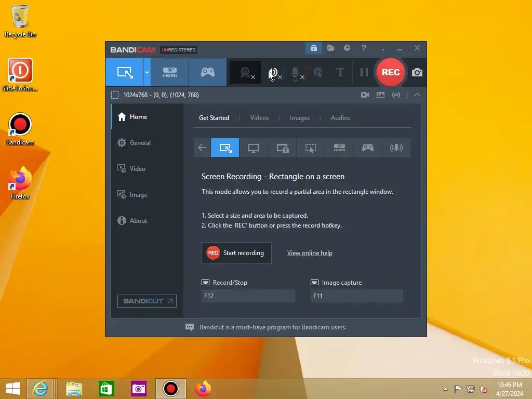Open the output folder icon in title bar
The width and height of the screenshot is (532, 399).
point(330,48)
